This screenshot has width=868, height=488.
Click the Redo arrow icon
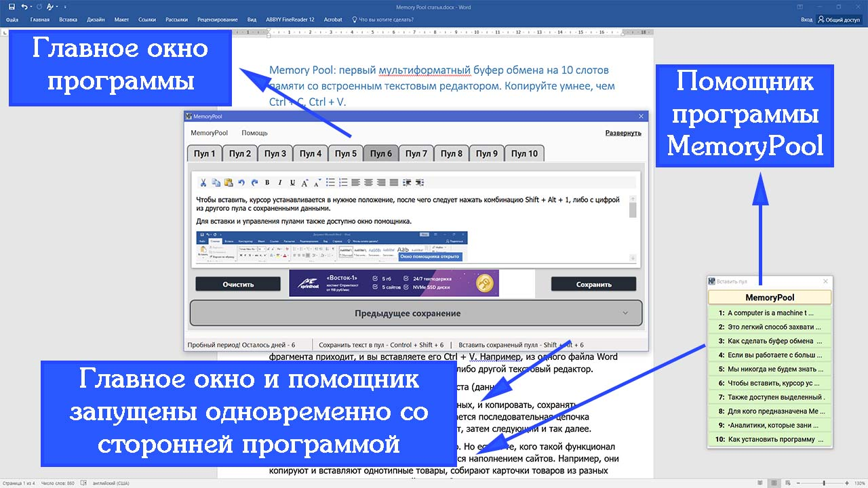(254, 182)
